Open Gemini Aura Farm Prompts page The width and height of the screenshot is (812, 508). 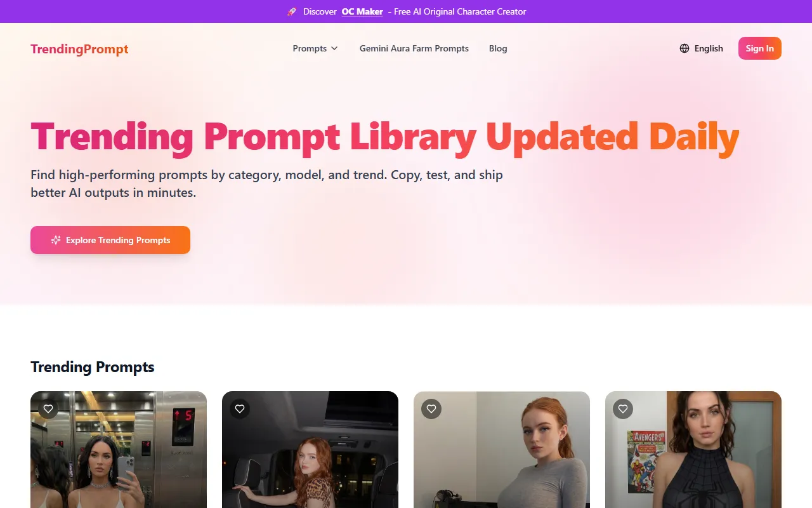tap(414, 48)
